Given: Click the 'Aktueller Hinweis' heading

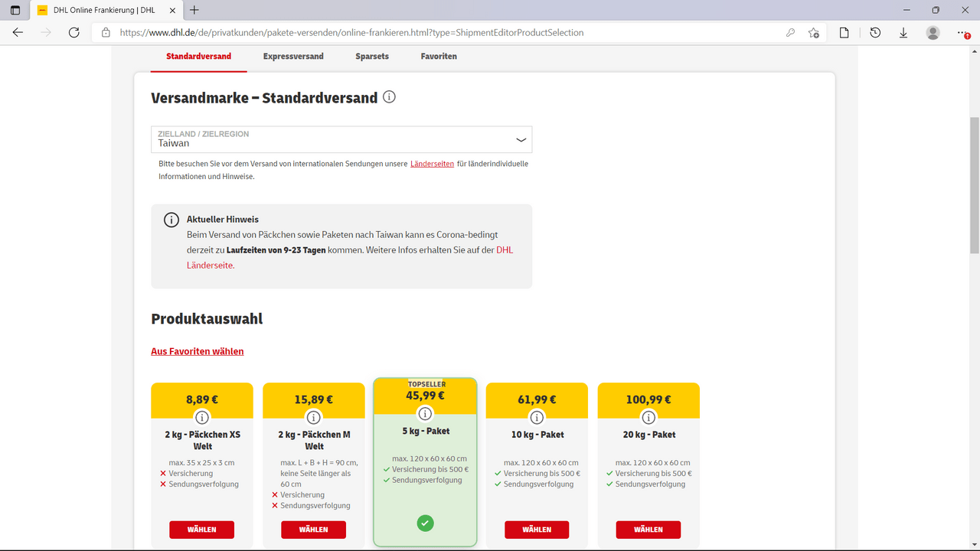Looking at the screenshot, I should 223,220.
